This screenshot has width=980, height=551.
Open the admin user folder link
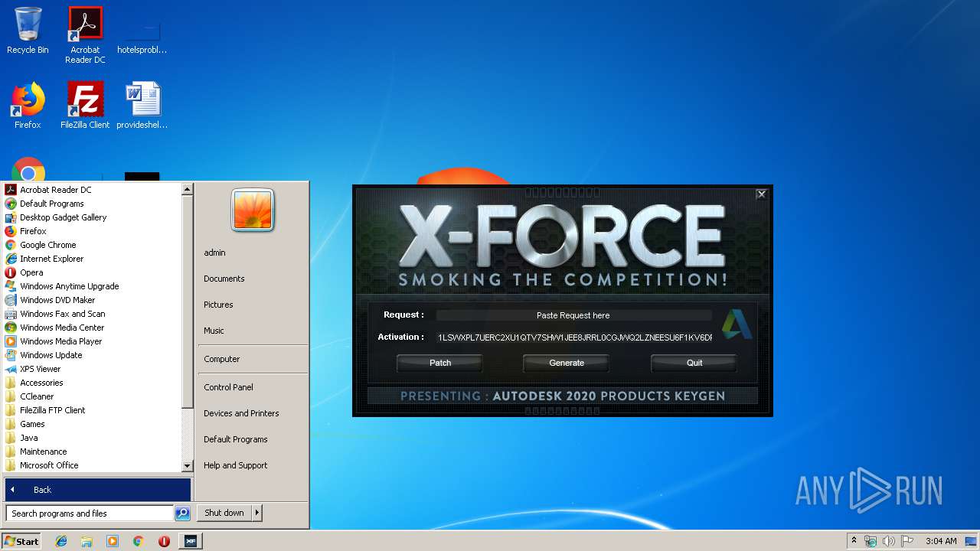pyautogui.click(x=214, y=253)
